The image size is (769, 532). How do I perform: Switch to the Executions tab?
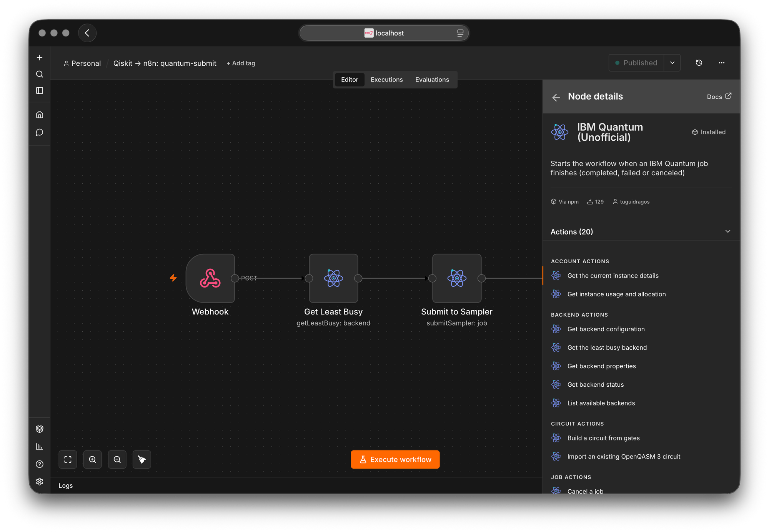point(387,80)
